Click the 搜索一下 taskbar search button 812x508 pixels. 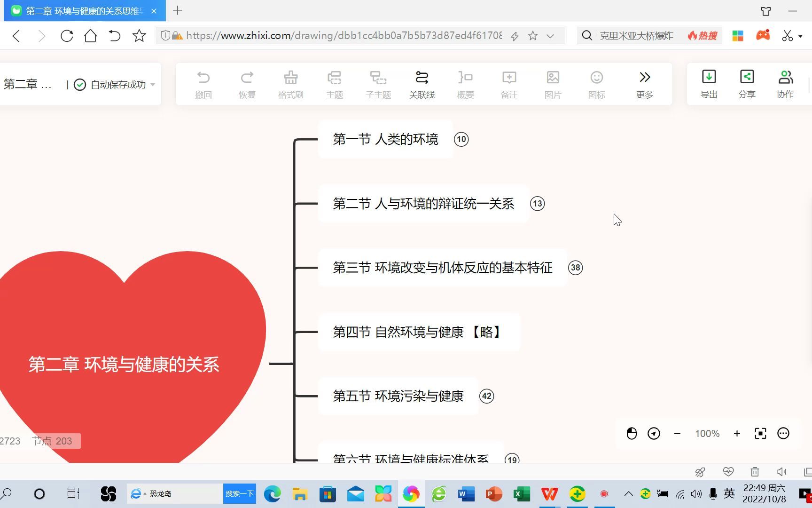(x=240, y=494)
